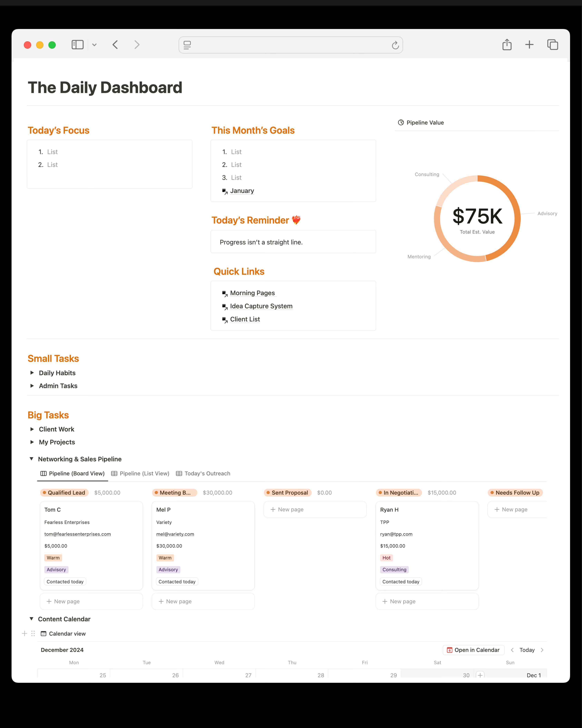This screenshot has width=582, height=728.
Task: Click the Sent Proposal status tag
Action: (x=287, y=493)
